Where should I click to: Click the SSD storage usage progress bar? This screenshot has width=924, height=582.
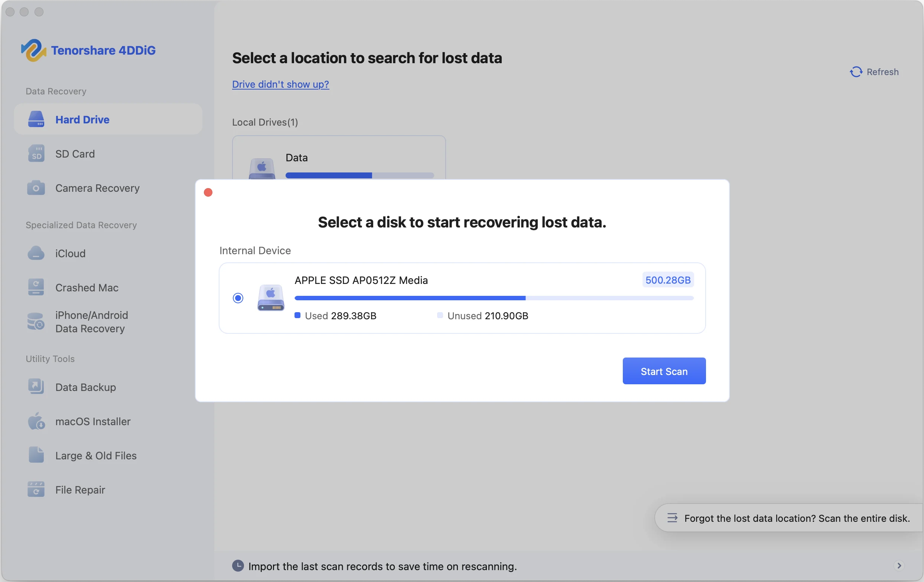494,298
